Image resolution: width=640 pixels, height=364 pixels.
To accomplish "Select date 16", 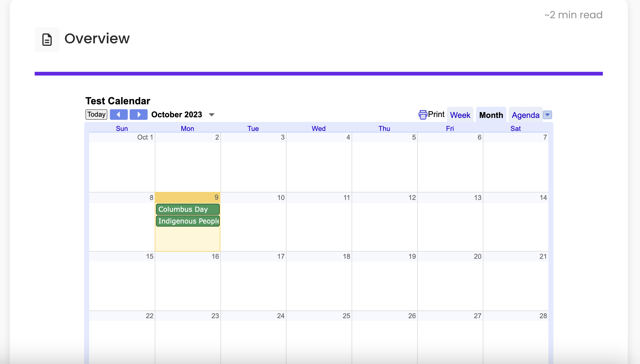I will [x=215, y=257].
